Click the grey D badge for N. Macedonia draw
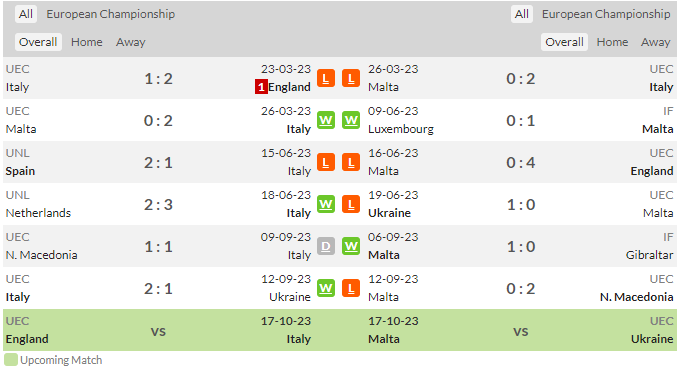 (326, 246)
